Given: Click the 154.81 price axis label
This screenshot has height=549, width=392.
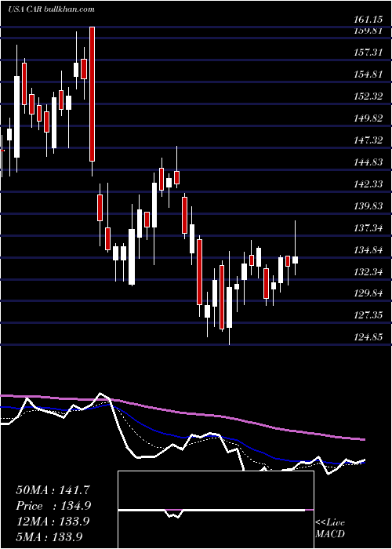Looking at the screenshot, I should click(368, 75).
